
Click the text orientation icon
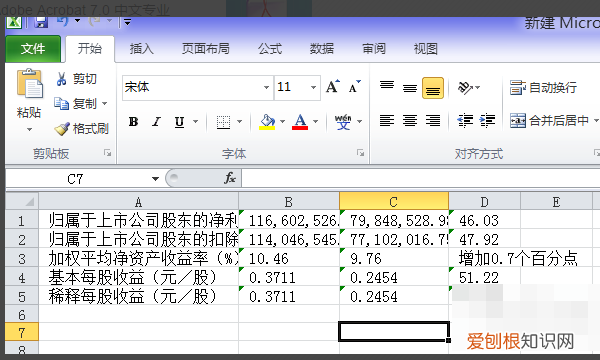465,88
